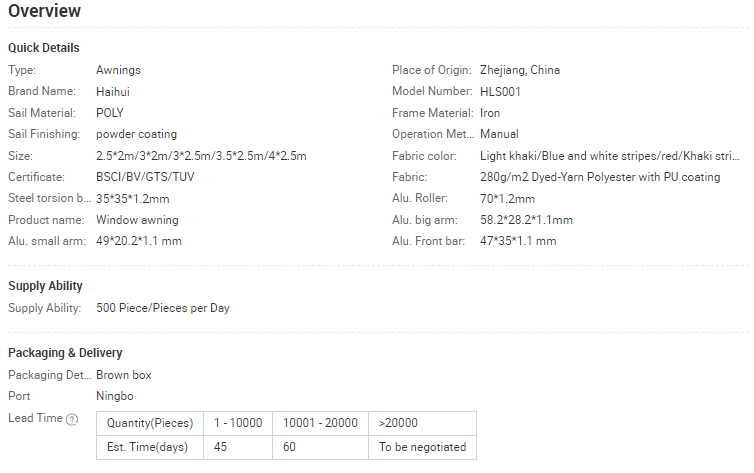Click the truncated 'Operation Met...' label
This screenshot has height=473, width=754.
[431, 134]
